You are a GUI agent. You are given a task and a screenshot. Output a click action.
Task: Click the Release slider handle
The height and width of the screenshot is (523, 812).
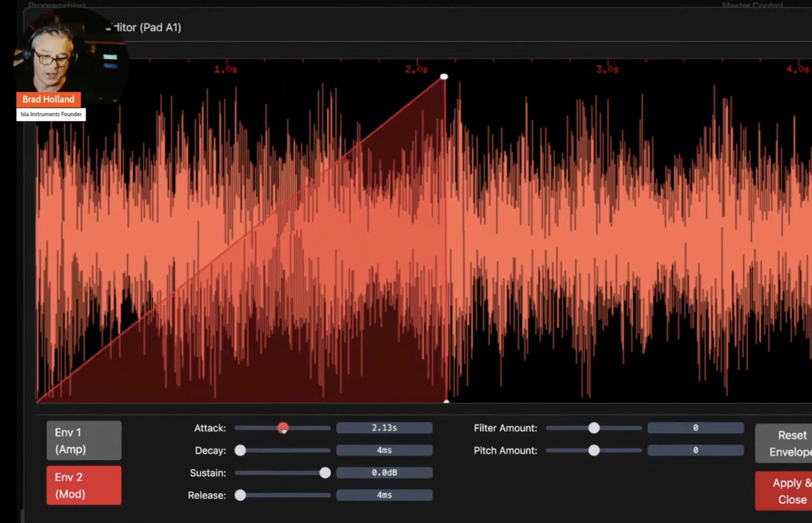point(240,495)
